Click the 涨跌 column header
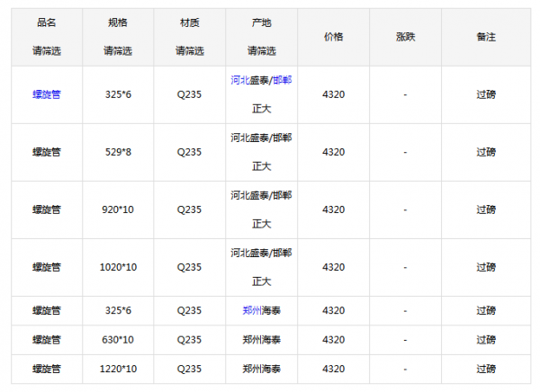Image resolution: width=540 pixels, height=392 pixels. click(405, 37)
